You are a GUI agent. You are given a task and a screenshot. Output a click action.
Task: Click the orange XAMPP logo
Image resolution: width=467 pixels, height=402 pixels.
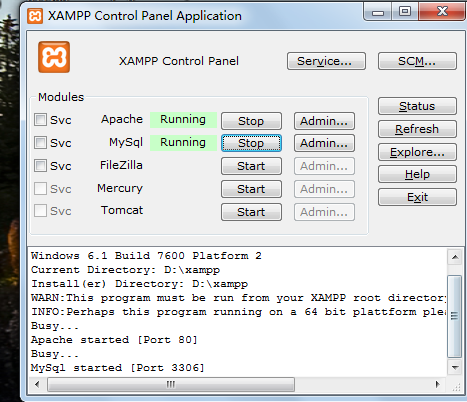click(54, 57)
